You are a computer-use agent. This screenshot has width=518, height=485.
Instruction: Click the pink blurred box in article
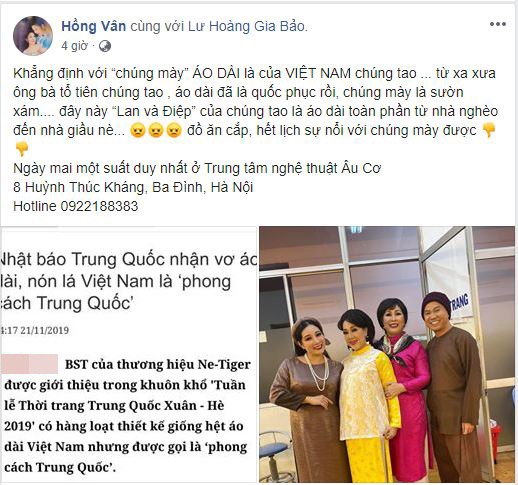click(x=30, y=364)
